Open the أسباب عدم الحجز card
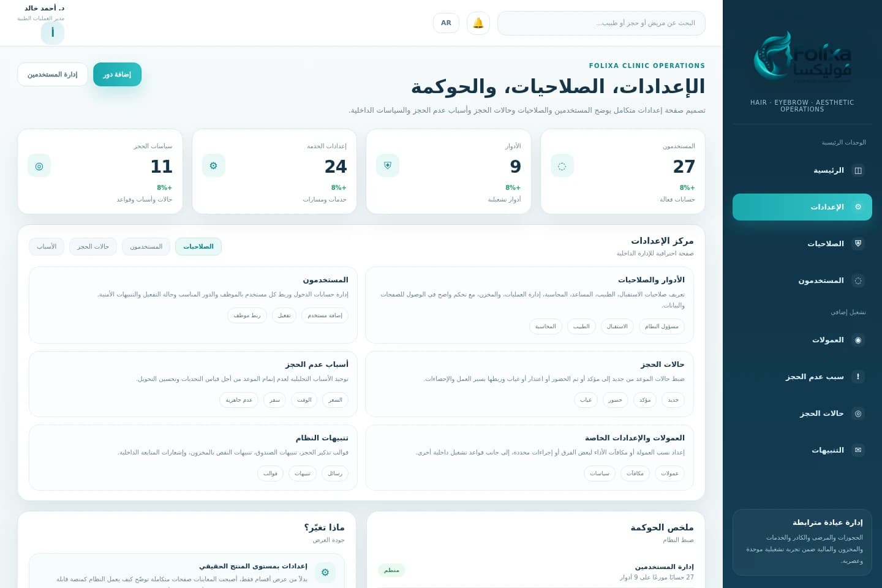 click(193, 384)
